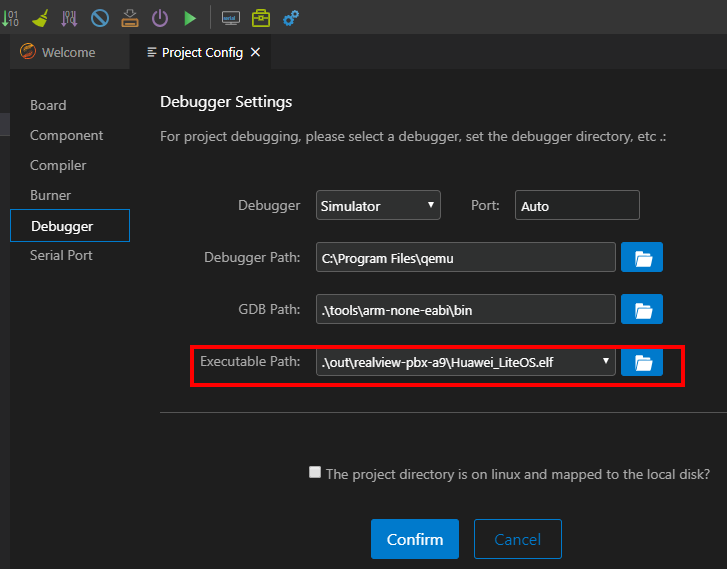
Task: Open project settings with the blue gears icon
Action: click(x=291, y=17)
